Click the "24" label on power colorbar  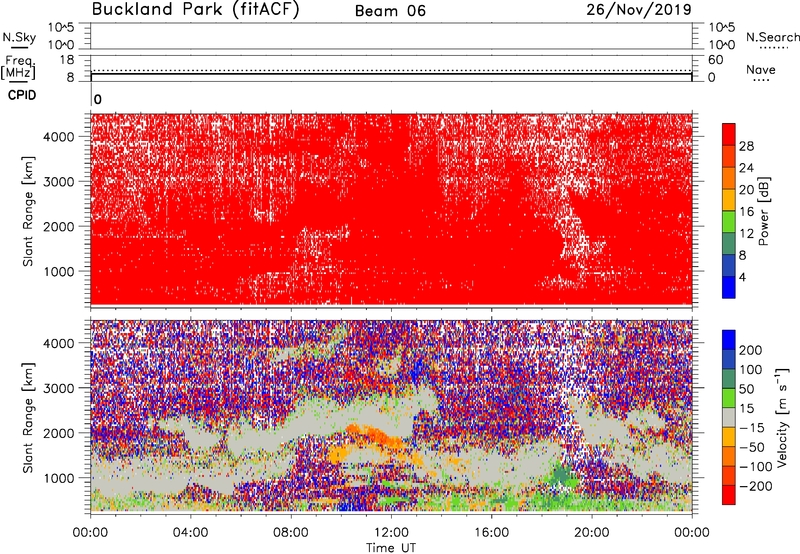coord(746,168)
